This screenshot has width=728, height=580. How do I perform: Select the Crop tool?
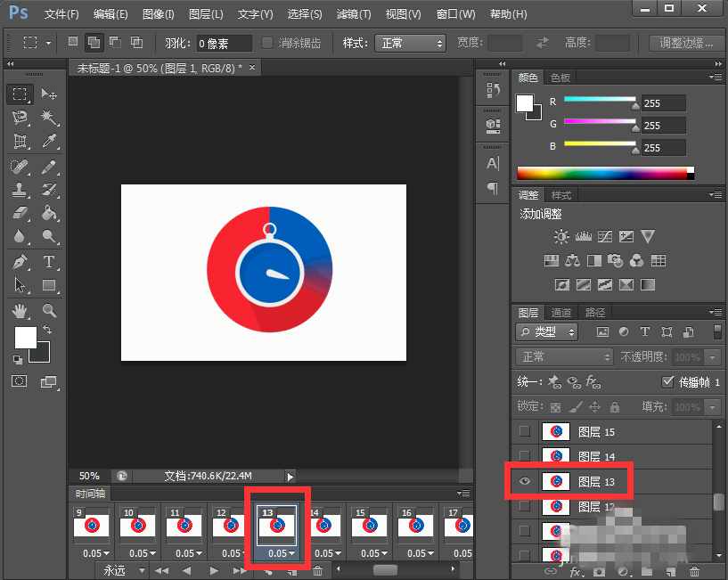21,142
